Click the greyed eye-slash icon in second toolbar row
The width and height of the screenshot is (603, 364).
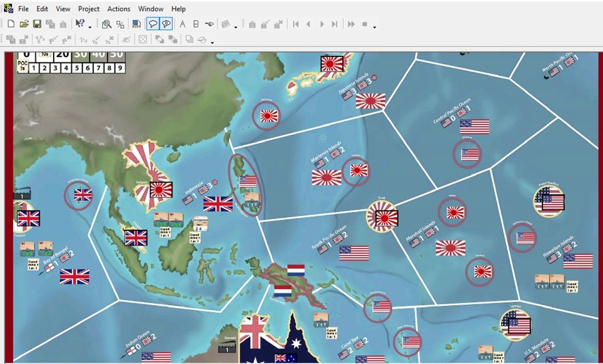click(126, 39)
